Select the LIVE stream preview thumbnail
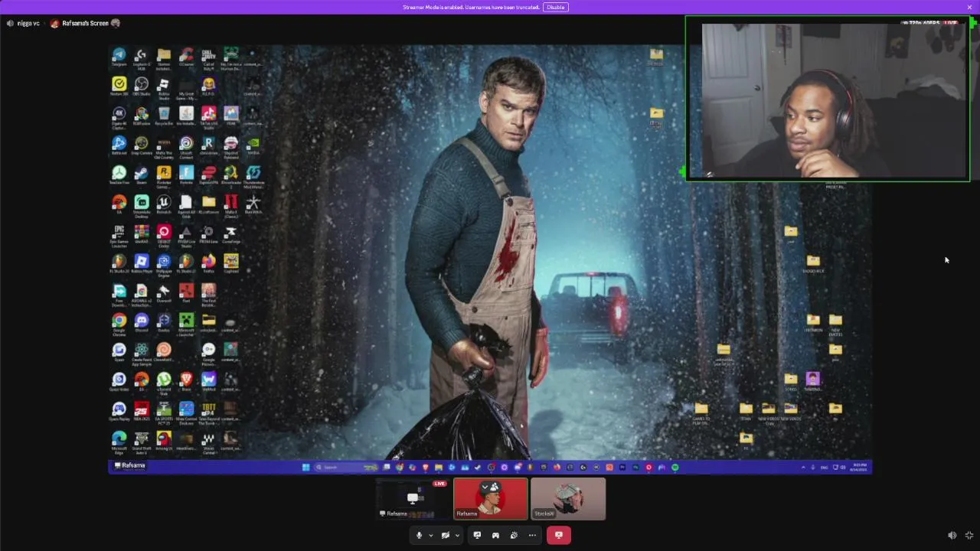Viewport: 980px width, 551px height. pos(413,499)
